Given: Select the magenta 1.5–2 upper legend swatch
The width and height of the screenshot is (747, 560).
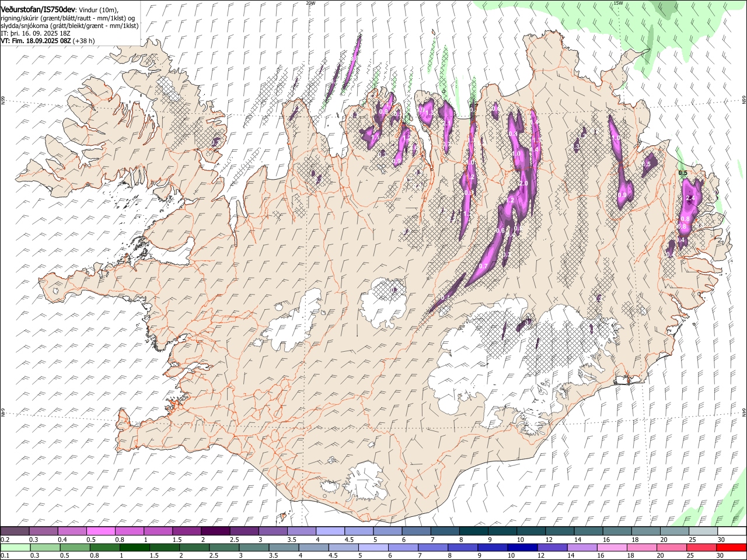Looking at the screenshot, I should coord(187,531).
